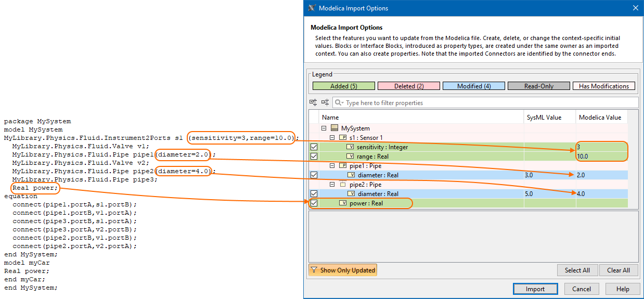The image size is (644, 299).
Task: Click the funnel icon on Show Only Updated
Action: point(314,270)
